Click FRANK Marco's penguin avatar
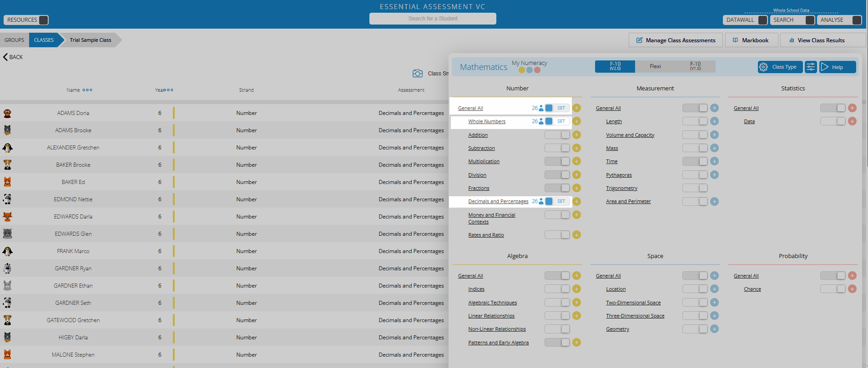 [x=7, y=251]
